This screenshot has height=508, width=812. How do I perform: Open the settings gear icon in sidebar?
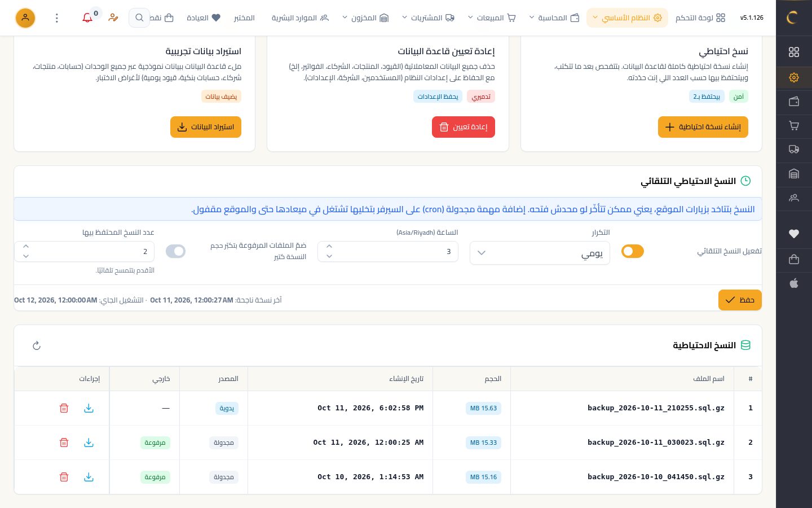coord(794,77)
